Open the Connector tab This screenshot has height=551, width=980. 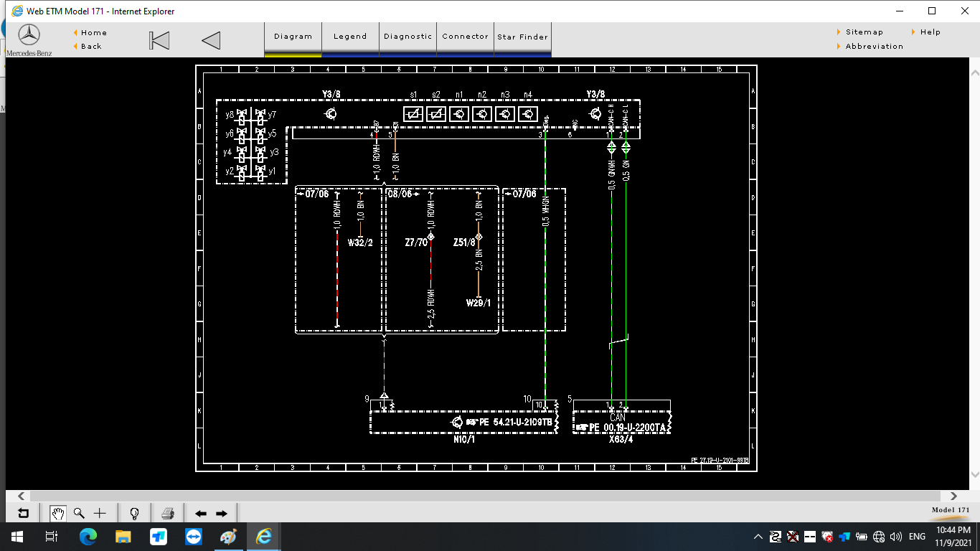coord(465,37)
